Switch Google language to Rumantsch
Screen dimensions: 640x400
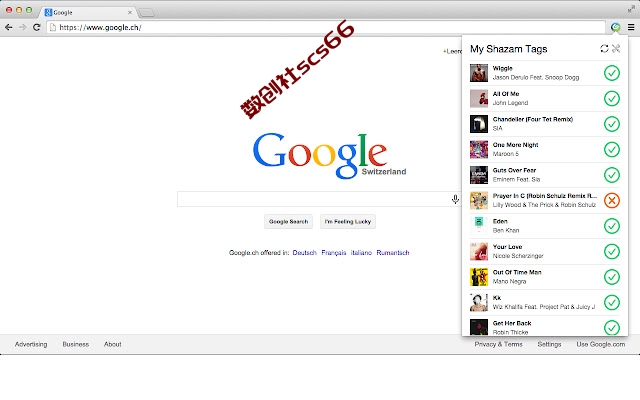point(393,253)
